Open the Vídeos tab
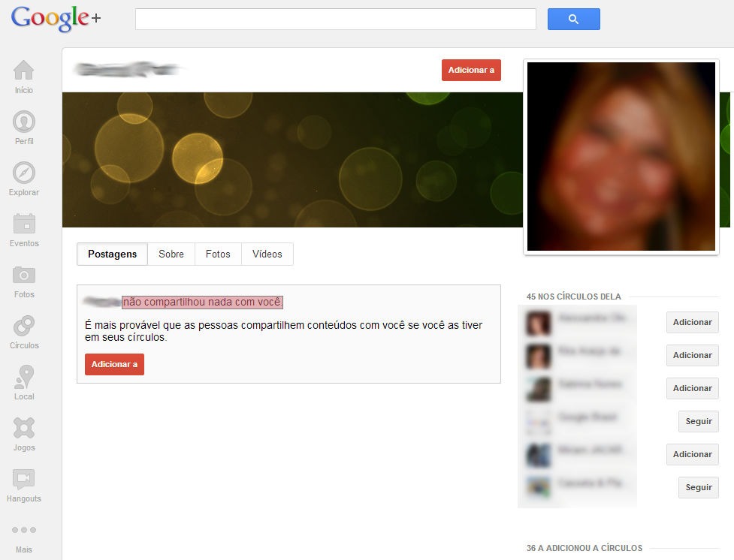Image resolution: width=734 pixels, height=560 pixels. click(x=267, y=254)
